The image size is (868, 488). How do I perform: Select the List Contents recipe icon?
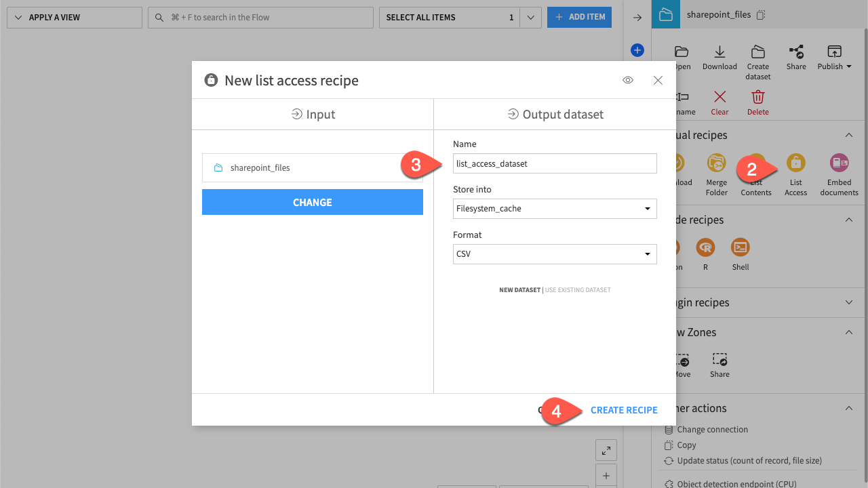point(755,163)
